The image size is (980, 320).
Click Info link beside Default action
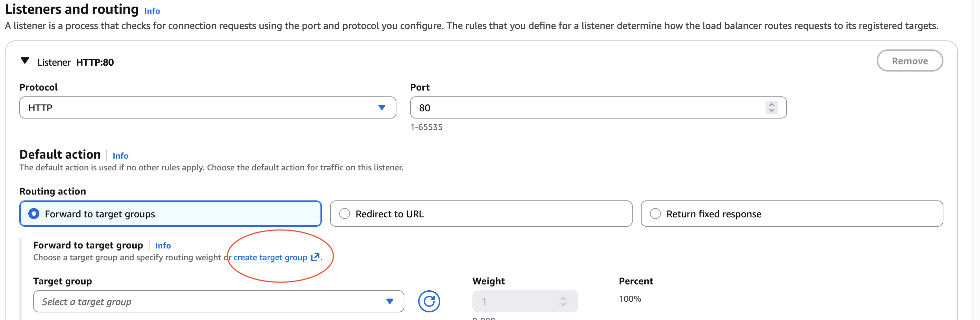120,156
